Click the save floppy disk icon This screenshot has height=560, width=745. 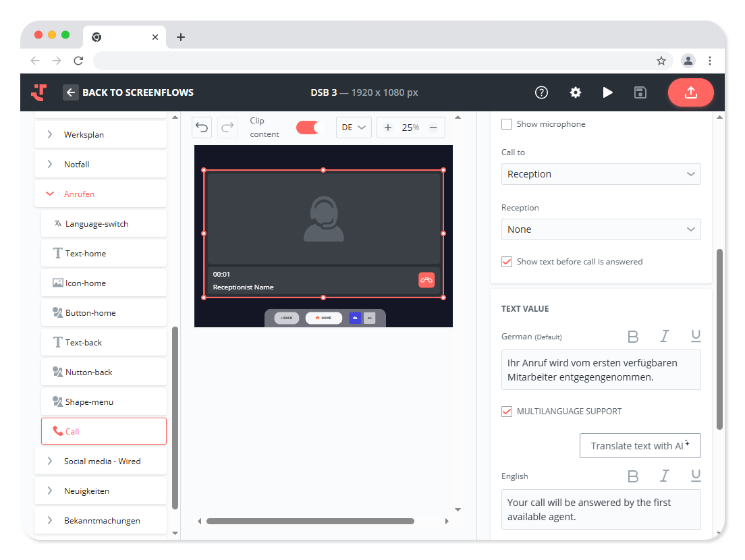[640, 92]
